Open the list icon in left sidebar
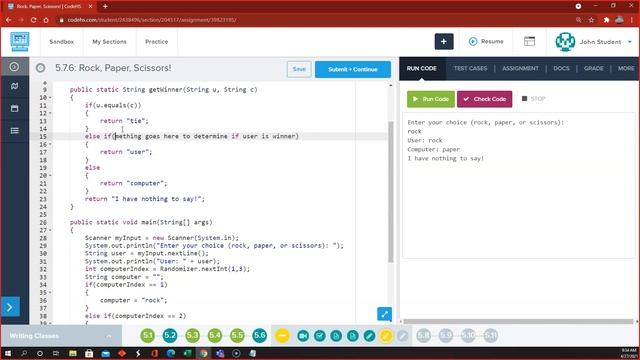Image resolution: width=640 pixels, height=360 pixels. pyautogui.click(x=14, y=131)
